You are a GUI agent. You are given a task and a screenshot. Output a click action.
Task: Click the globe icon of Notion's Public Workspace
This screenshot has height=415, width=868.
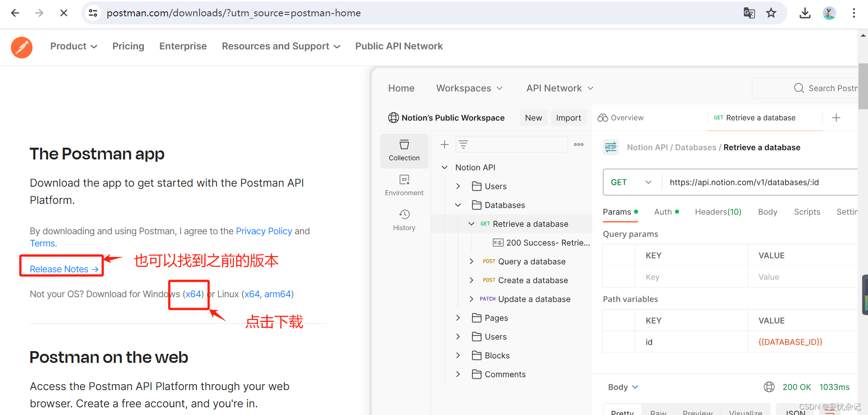[393, 118]
